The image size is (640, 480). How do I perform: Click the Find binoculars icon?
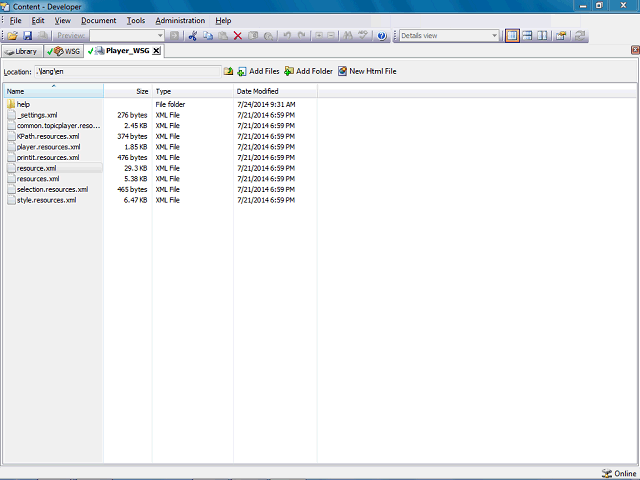(x=348, y=36)
